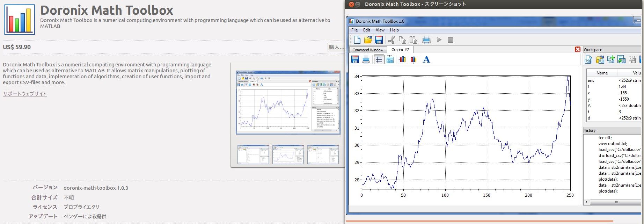Click the Doronix Math Toolbox app logo
The height and width of the screenshot is (224, 644).
(20, 20)
